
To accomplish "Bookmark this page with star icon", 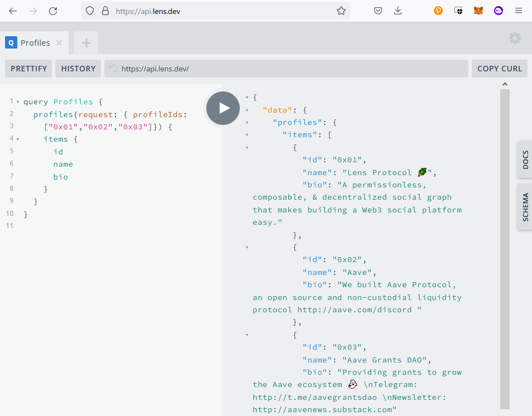I will [341, 11].
